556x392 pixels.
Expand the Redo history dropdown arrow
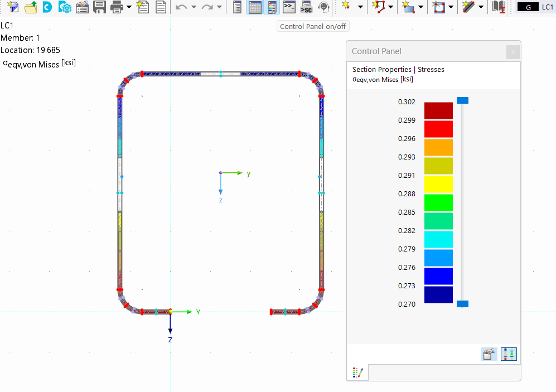(220, 7)
